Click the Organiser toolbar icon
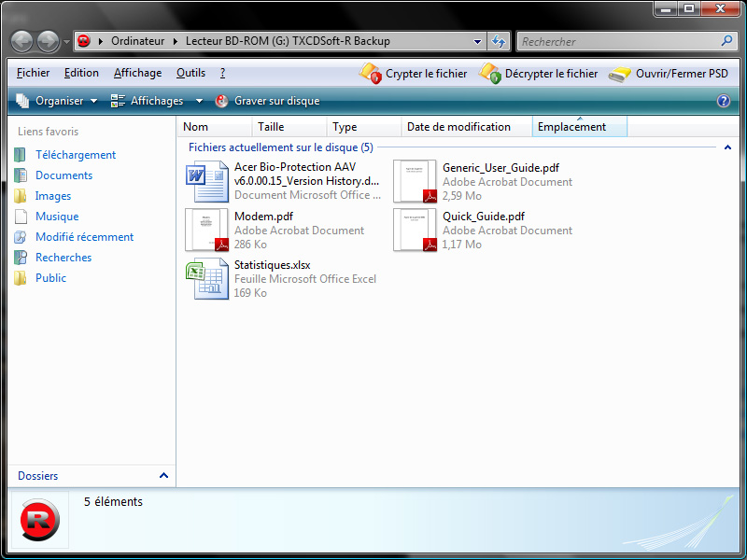This screenshot has height=560, width=747. pyautogui.click(x=22, y=101)
